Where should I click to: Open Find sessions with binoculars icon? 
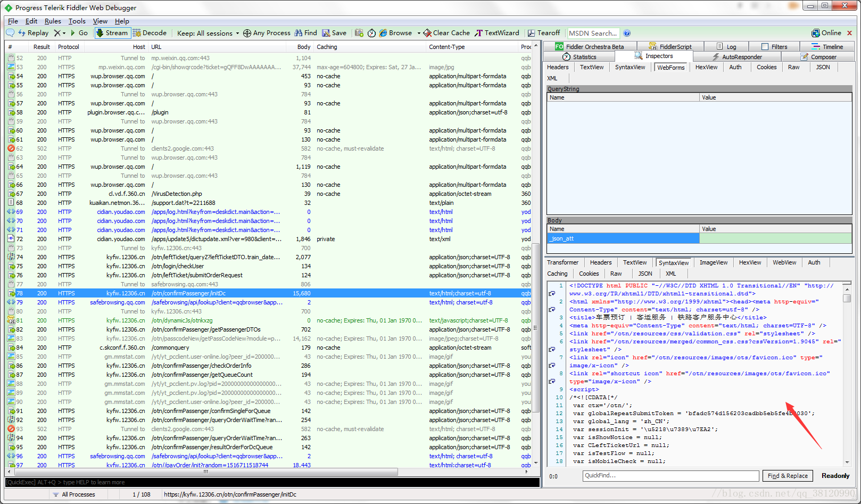(305, 33)
